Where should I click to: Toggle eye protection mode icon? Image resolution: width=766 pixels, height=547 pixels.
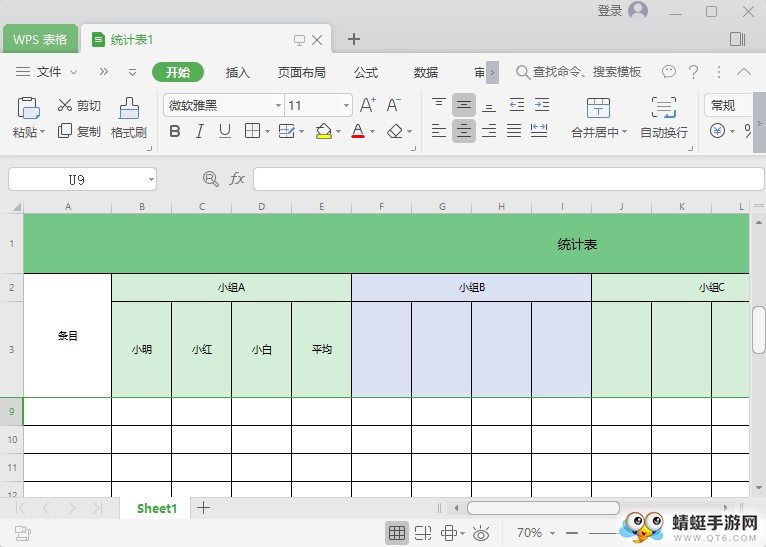tap(481, 533)
